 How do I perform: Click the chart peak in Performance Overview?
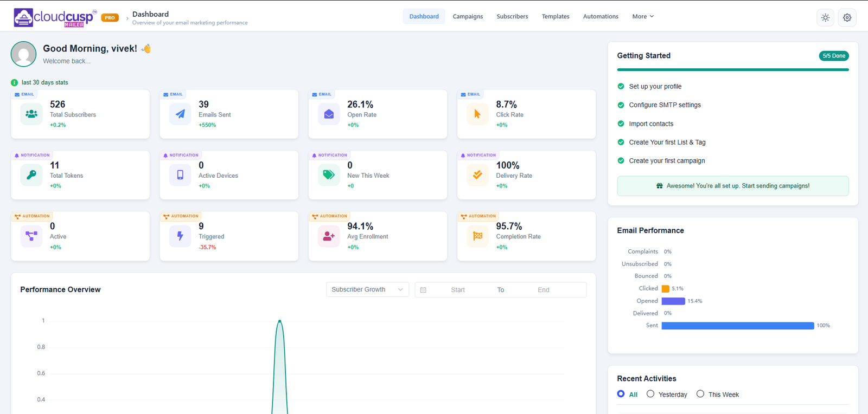click(x=279, y=321)
